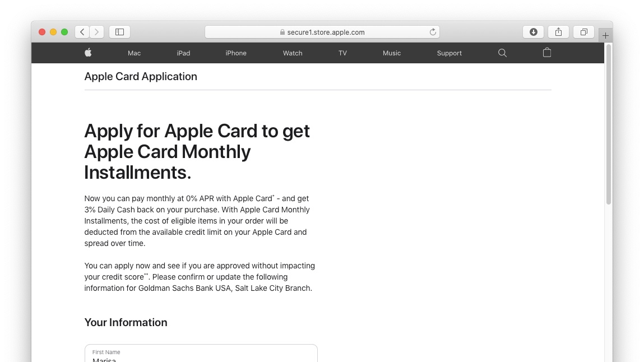The width and height of the screenshot is (644, 362).
Task: Click the Apple logo in site navigation
Action: [88, 53]
